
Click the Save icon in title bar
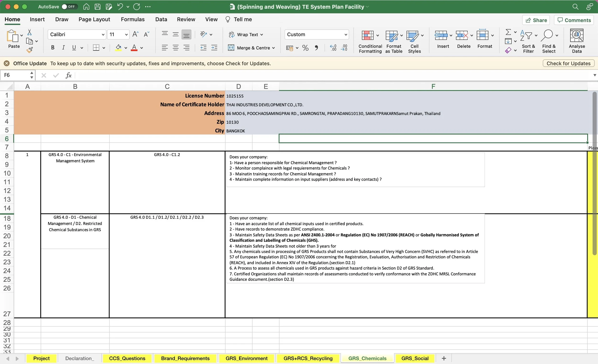tap(98, 6)
